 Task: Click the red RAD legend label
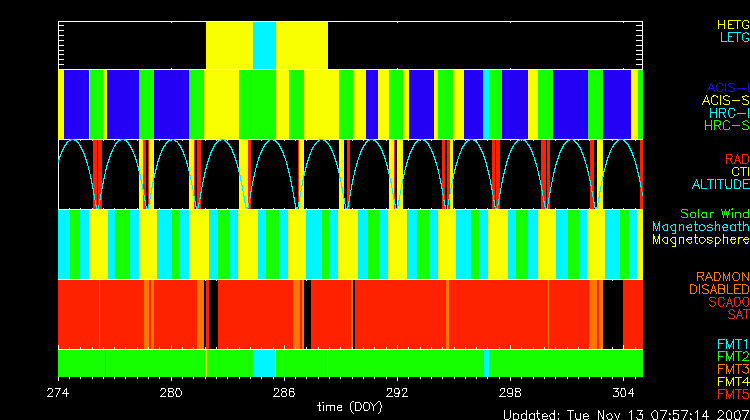pos(735,159)
